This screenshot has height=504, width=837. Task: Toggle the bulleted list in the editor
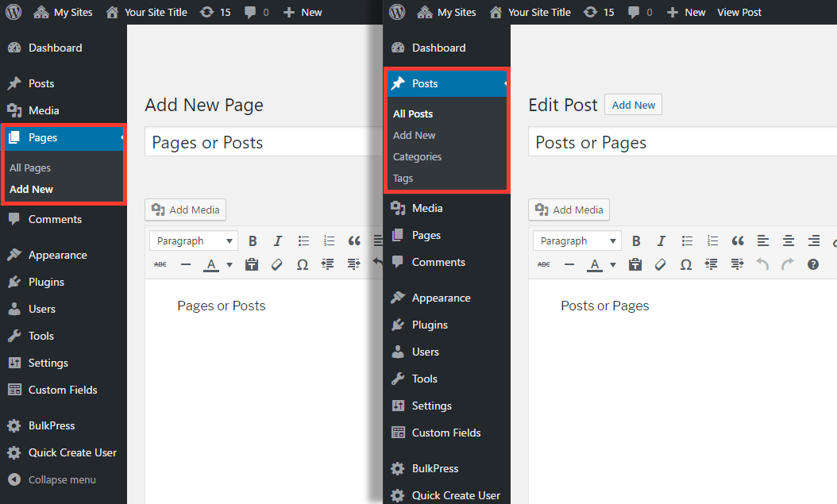[687, 240]
